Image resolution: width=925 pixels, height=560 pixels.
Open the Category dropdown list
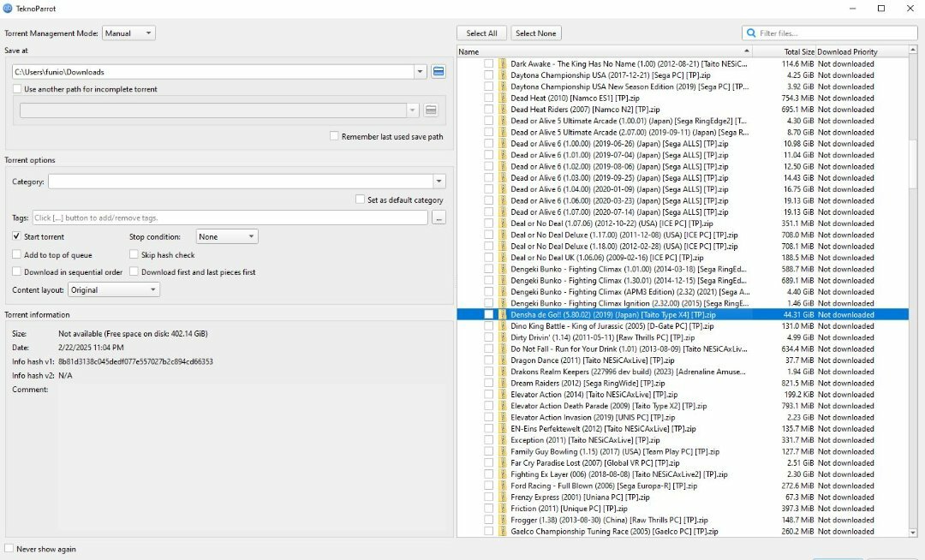439,182
